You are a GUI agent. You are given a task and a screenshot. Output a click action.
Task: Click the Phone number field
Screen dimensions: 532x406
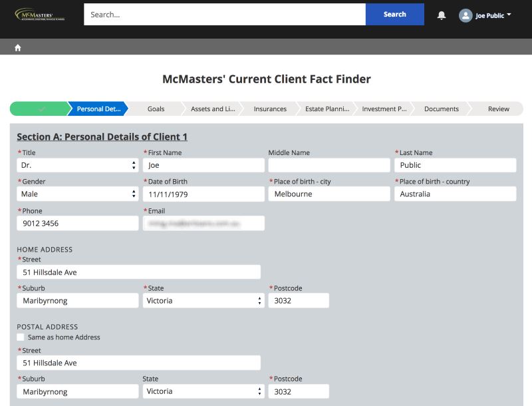click(78, 224)
